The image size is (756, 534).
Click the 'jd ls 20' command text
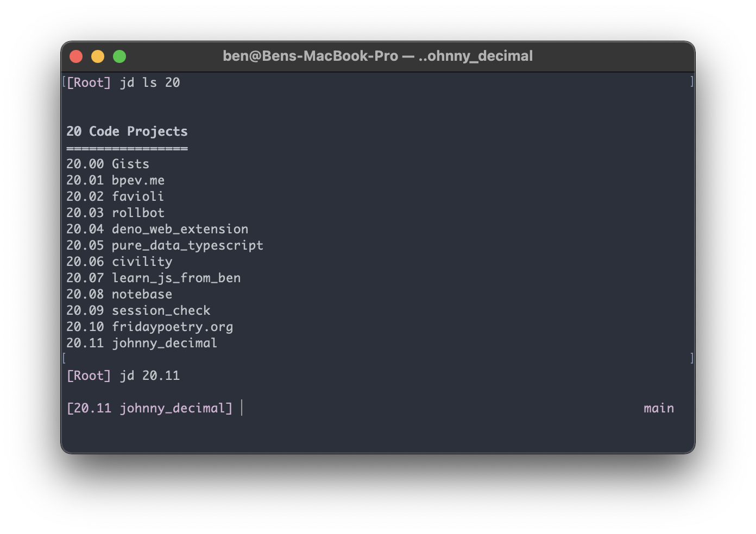[x=150, y=82]
